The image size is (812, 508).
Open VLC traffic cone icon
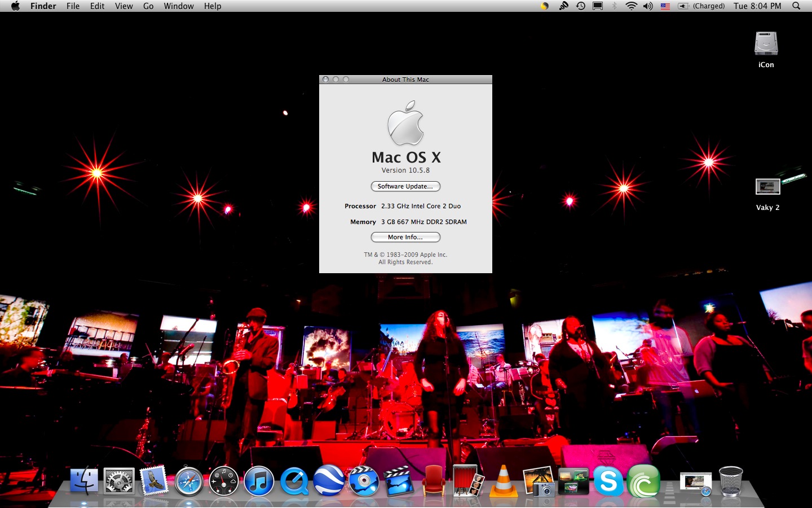click(x=504, y=481)
